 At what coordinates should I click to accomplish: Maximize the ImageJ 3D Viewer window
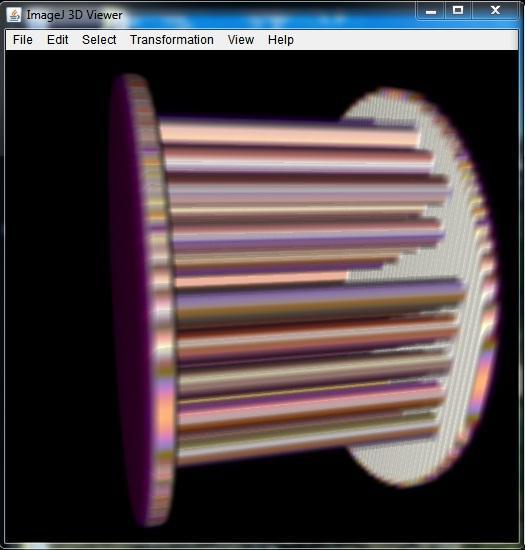pos(458,11)
